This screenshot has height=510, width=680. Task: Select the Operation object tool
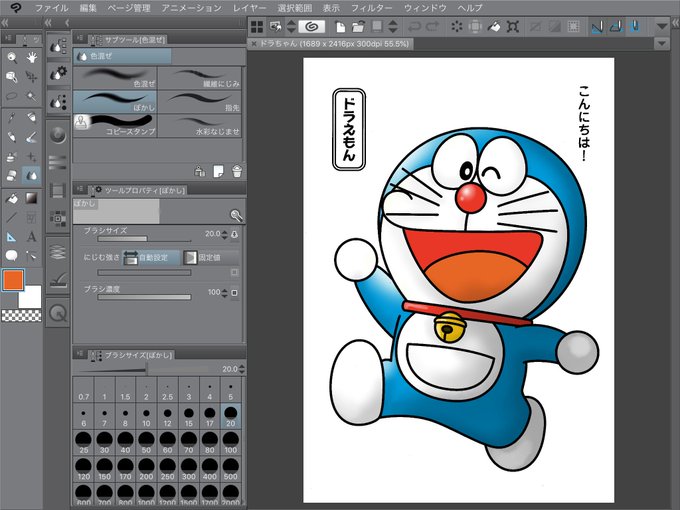(x=12, y=77)
